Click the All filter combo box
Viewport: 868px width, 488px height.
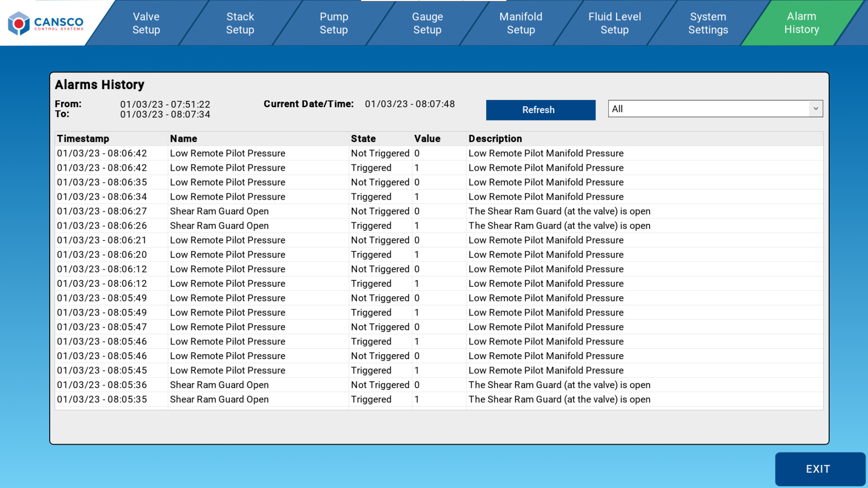coord(709,109)
